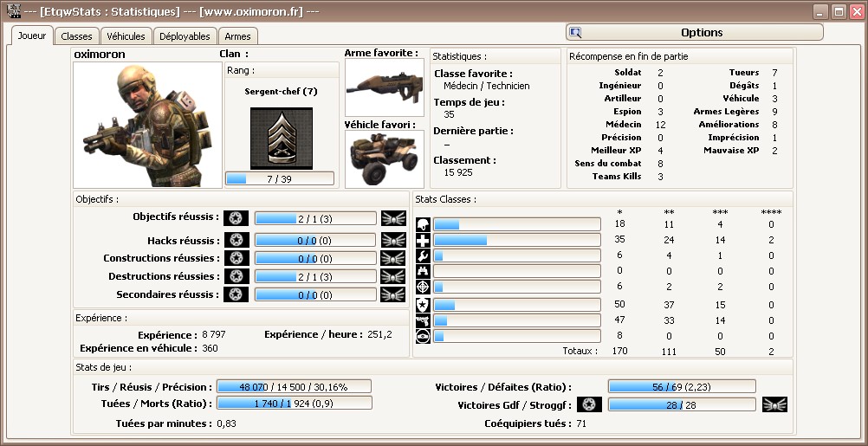Click the Strogg emblem next to Victoires Gdf / Stroggf

click(774, 404)
